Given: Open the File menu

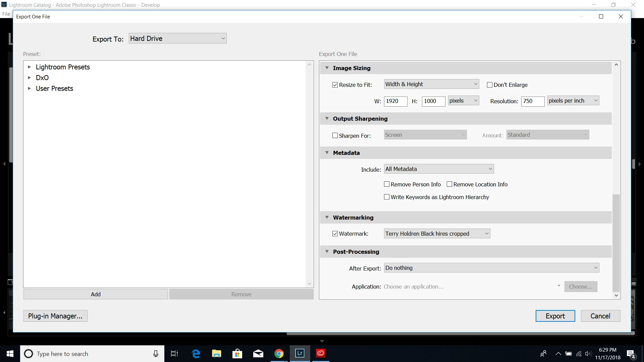Looking at the screenshot, I should click(6, 14).
